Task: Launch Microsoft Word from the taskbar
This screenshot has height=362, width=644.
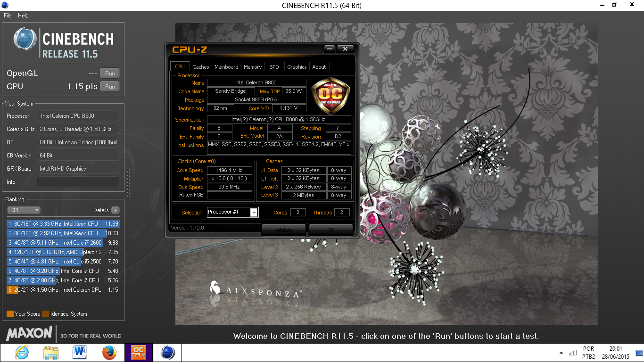Action: click(80, 352)
